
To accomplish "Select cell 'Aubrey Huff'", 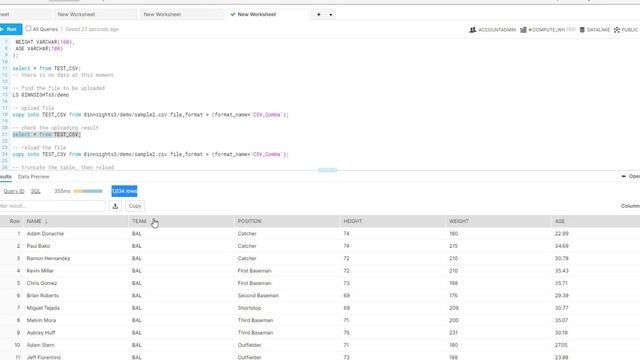I will 41,333.
